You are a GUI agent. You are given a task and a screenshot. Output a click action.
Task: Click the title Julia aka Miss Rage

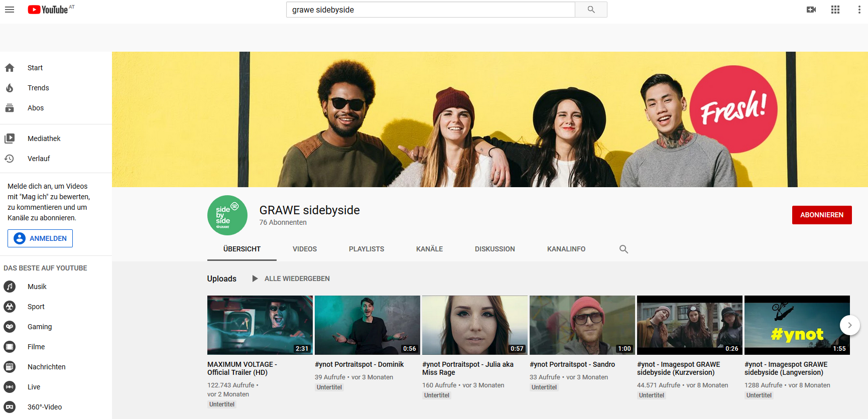pos(468,368)
